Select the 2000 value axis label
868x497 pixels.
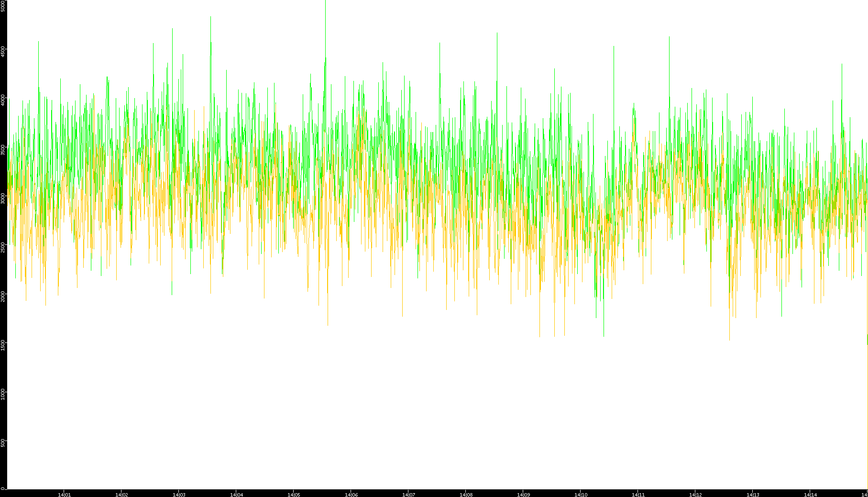(x=3, y=296)
